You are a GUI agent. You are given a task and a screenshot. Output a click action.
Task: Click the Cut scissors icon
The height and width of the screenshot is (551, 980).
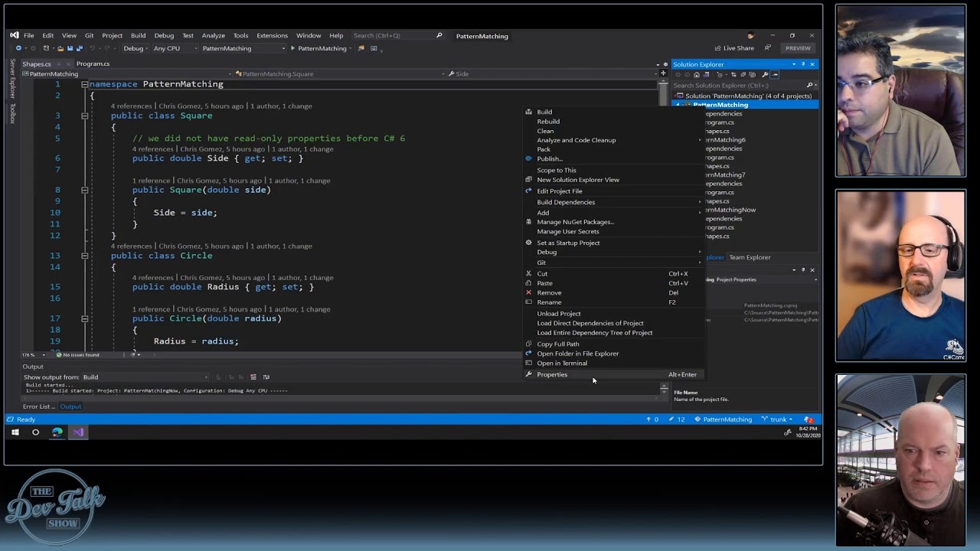(528, 273)
